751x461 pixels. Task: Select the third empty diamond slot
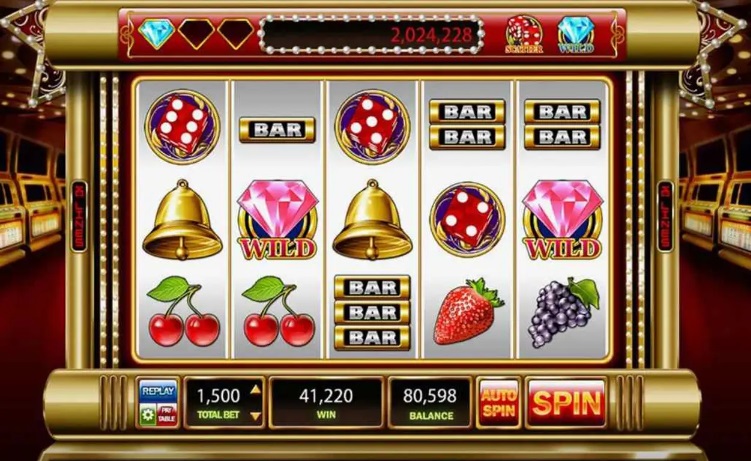tap(236, 34)
